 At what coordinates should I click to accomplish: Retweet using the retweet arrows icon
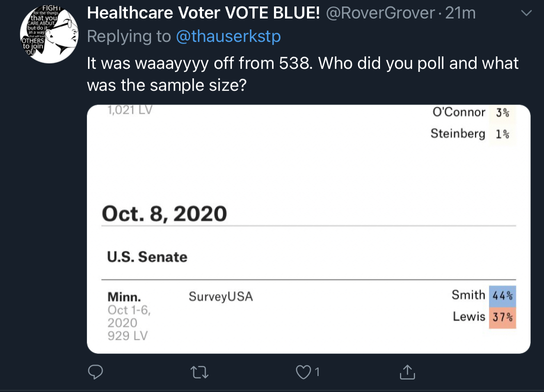(199, 373)
